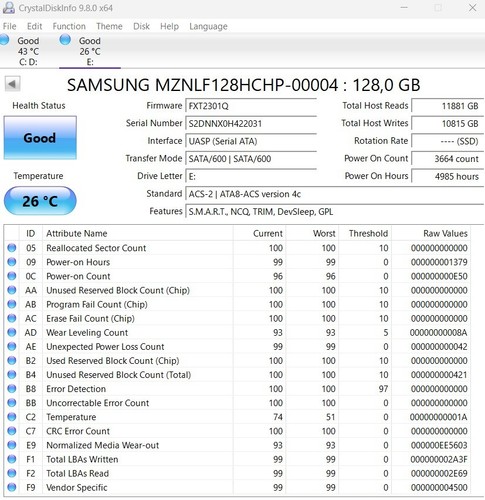Click status icon for Used Reserved Block Count (Chip)

click(12, 360)
